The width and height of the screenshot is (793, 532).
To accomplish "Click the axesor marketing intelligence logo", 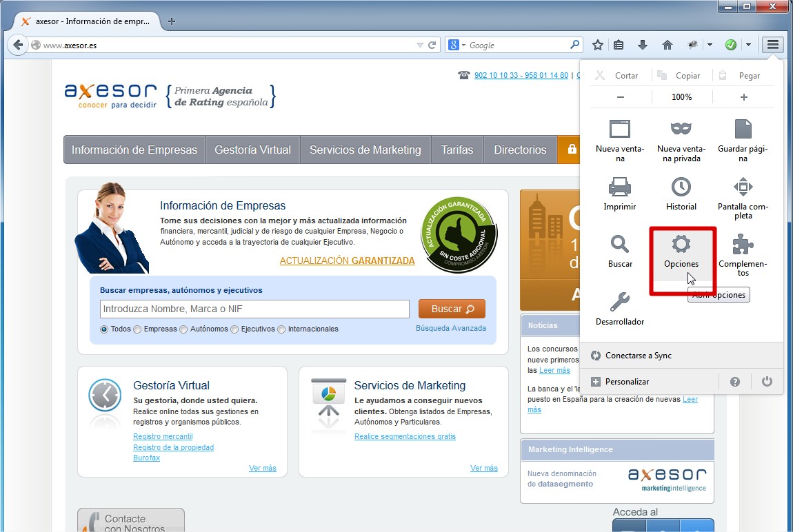I will pos(667,480).
